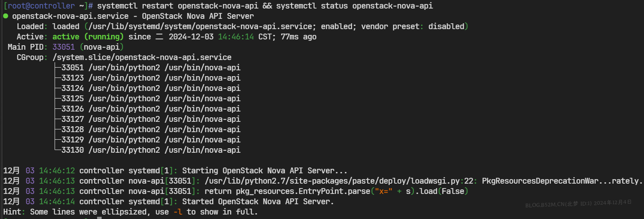
Task: Click 'PkgResourcesDeprecationWar...rately.' text
Action: point(563,181)
